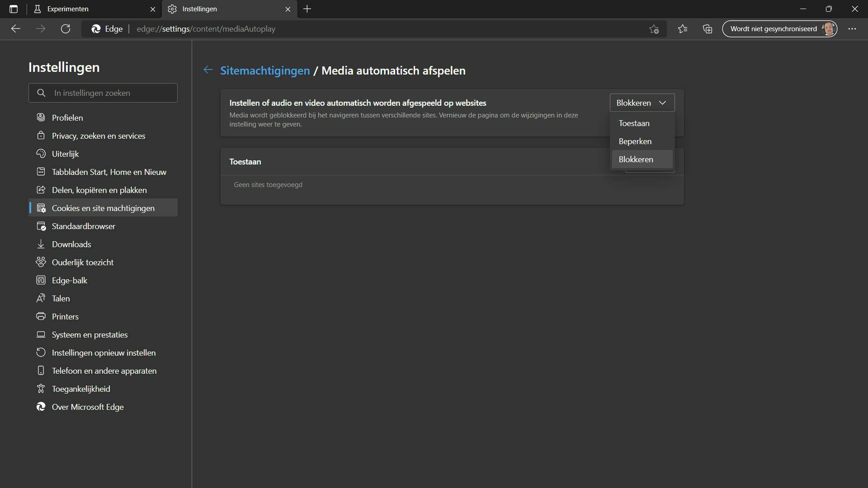This screenshot has height=488, width=868.
Task: Click the Refresh page icon
Action: tap(66, 29)
